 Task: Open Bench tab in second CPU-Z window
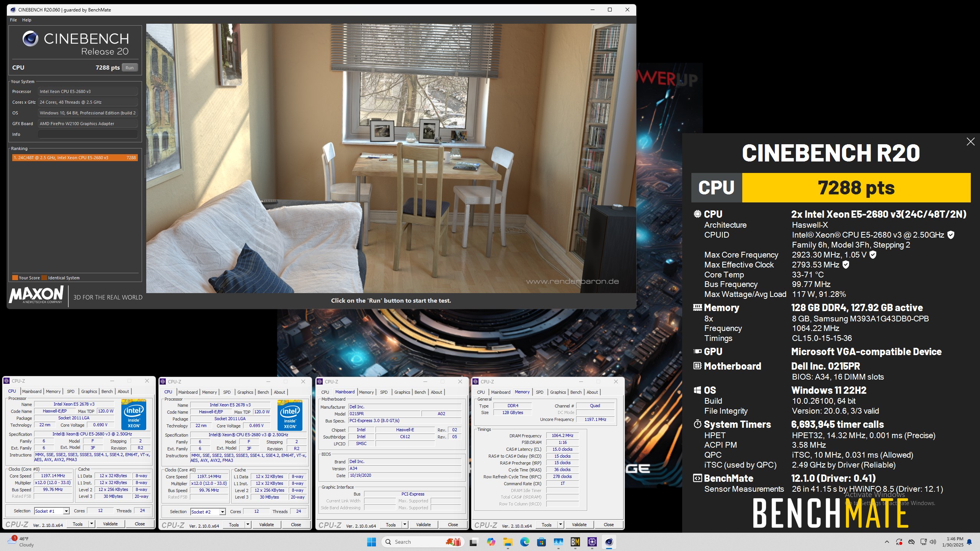click(263, 392)
